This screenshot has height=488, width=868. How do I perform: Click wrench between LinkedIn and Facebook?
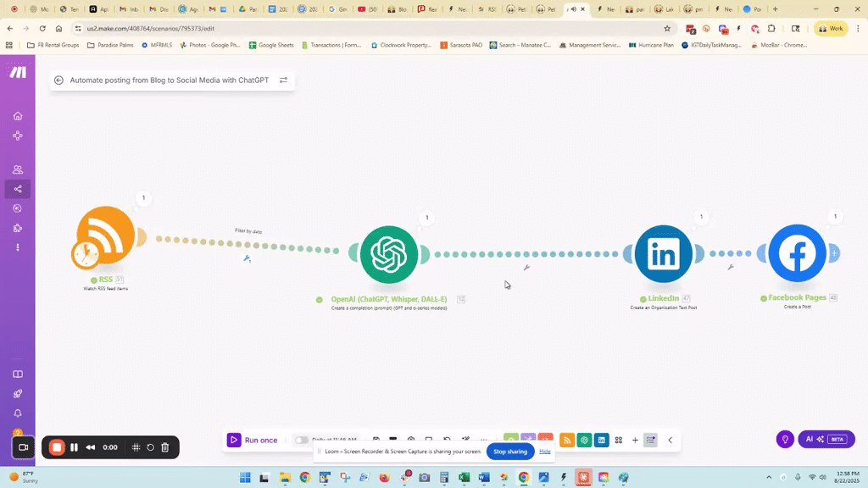[731, 267]
